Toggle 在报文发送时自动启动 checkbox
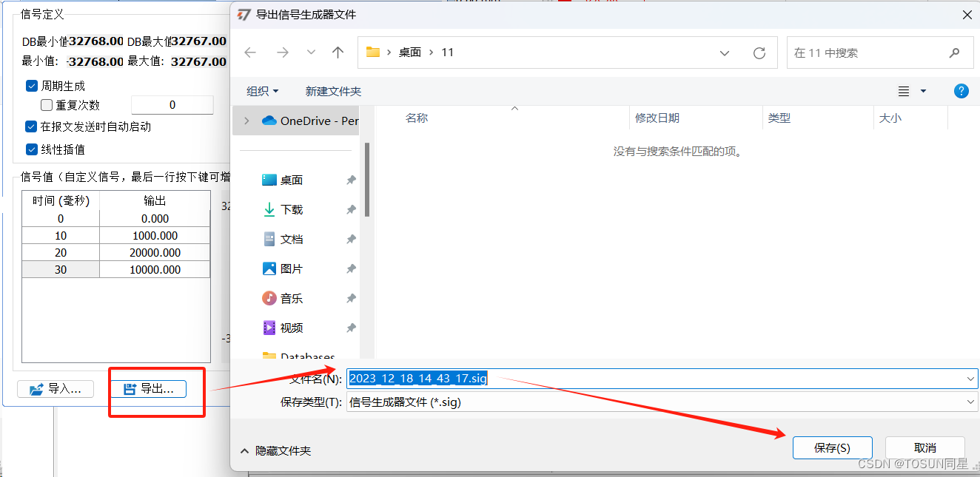980x477 pixels. (x=32, y=126)
